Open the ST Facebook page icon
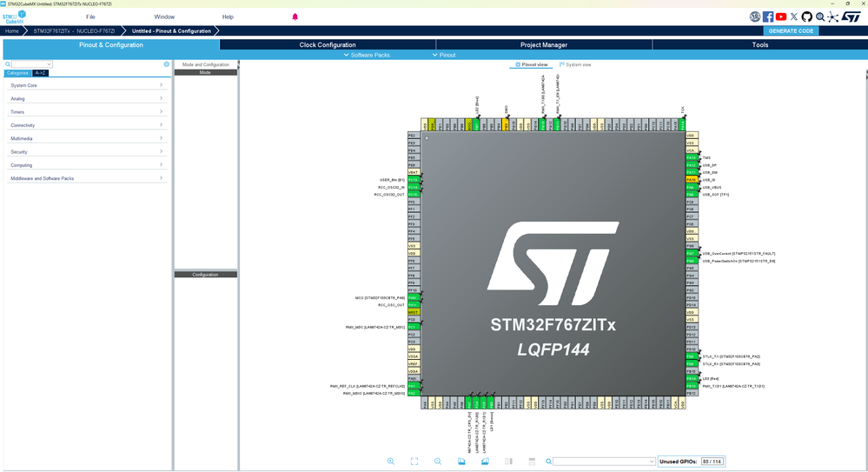868x472 pixels. (768, 17)
